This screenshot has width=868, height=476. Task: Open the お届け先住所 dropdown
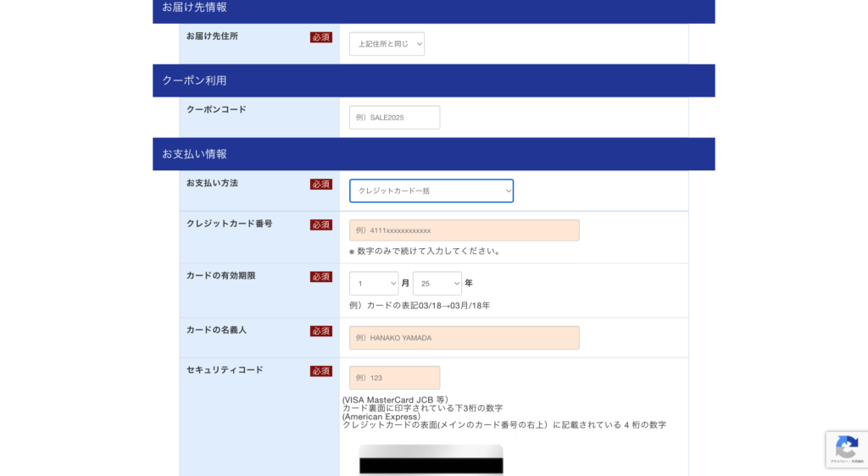point(387,44)
